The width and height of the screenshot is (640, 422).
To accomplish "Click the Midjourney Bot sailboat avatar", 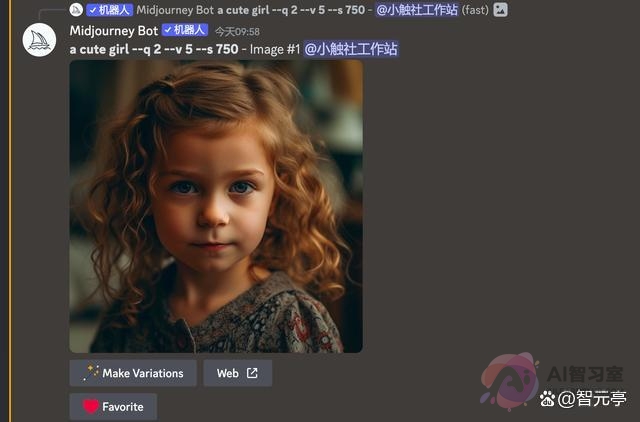I will [x=39, y=40].
